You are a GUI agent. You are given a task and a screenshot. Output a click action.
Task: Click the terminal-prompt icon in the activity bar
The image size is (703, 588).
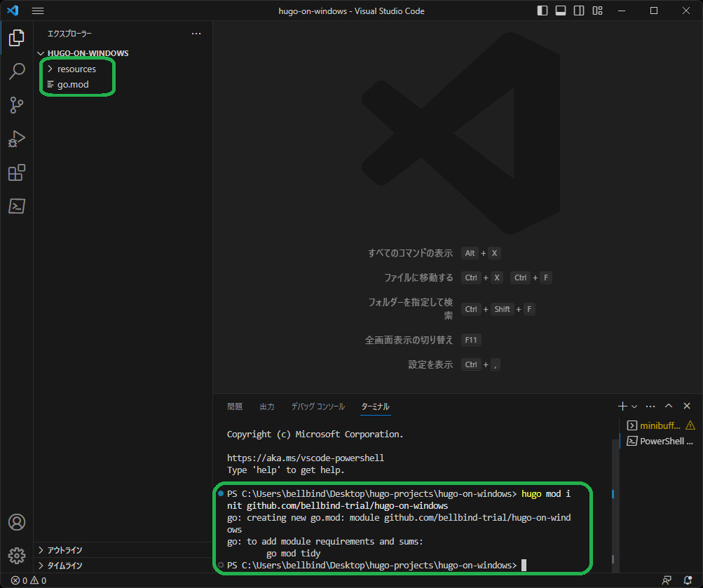click(17, 206)
